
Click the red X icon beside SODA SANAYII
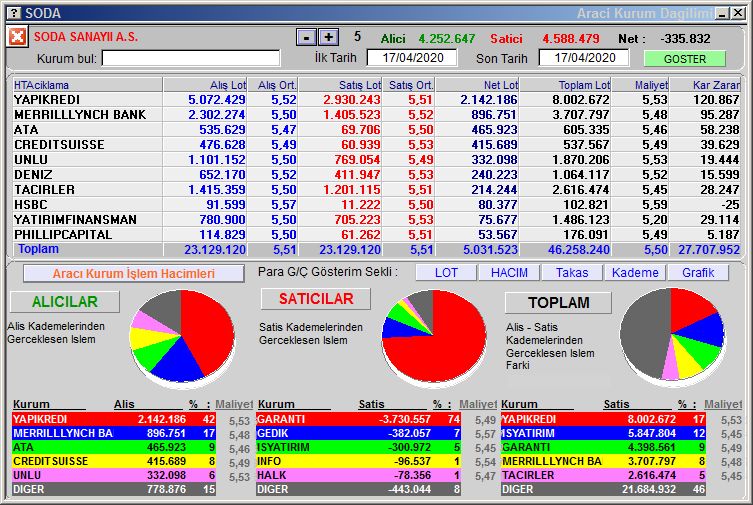17,37
